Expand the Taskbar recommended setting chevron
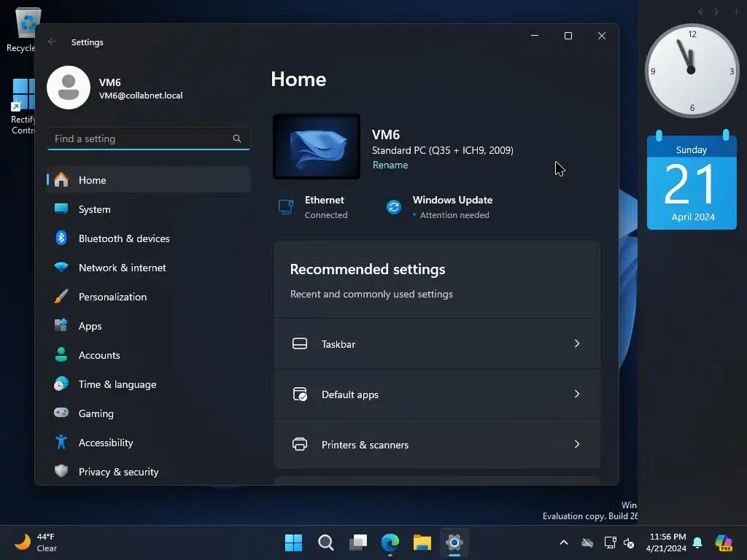The width and height of the screenshot is (747, 560). 577,343
